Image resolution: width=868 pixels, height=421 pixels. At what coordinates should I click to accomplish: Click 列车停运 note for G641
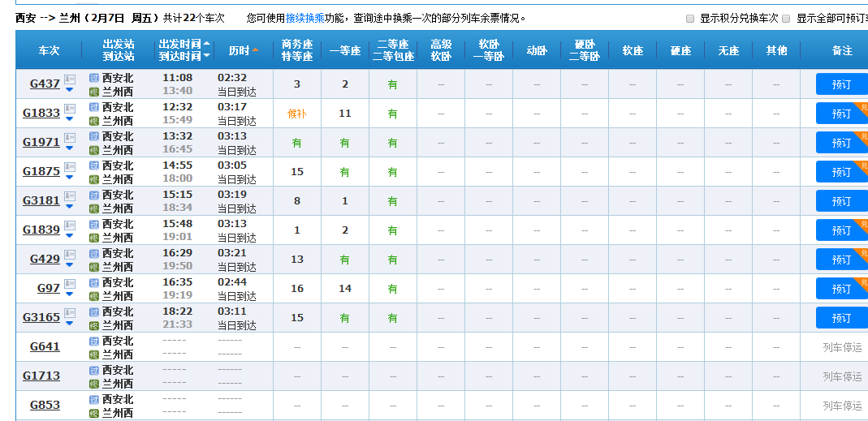pos(842,347)
